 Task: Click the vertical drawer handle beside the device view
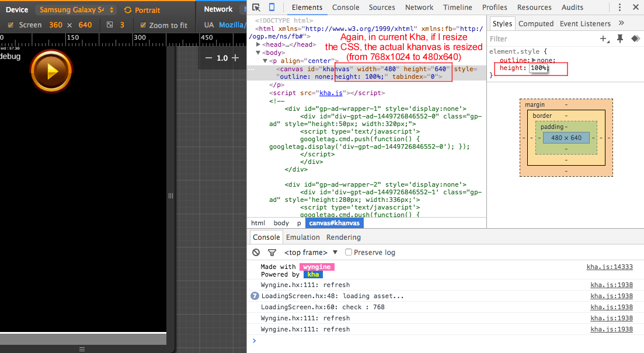point(170,196)
